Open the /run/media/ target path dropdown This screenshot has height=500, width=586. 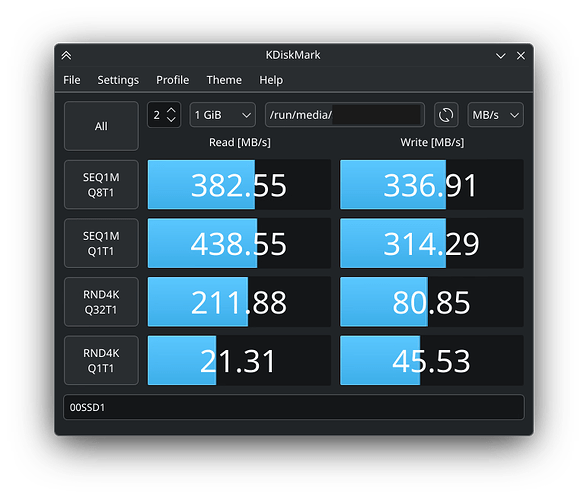tap(345, 115)
